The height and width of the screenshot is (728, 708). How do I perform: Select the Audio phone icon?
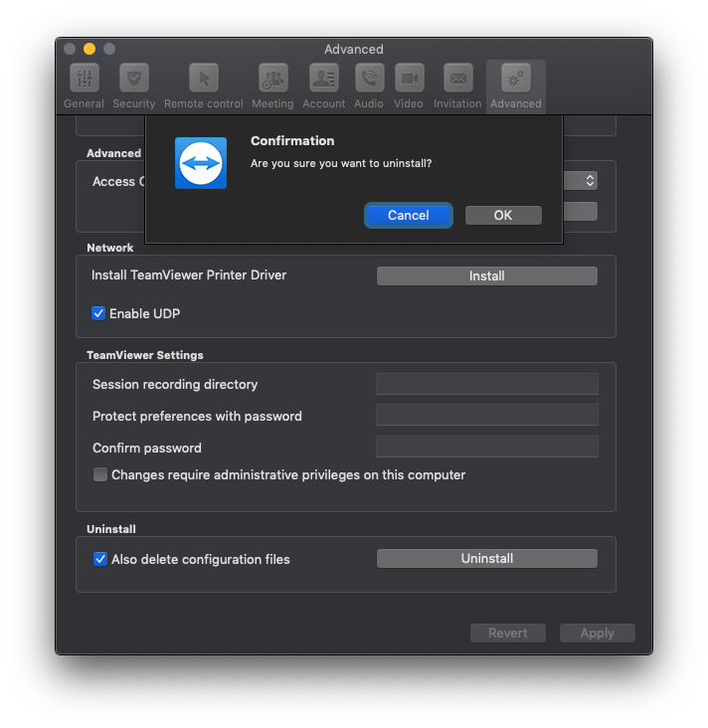pyautogui.click(x=370, y=78)
